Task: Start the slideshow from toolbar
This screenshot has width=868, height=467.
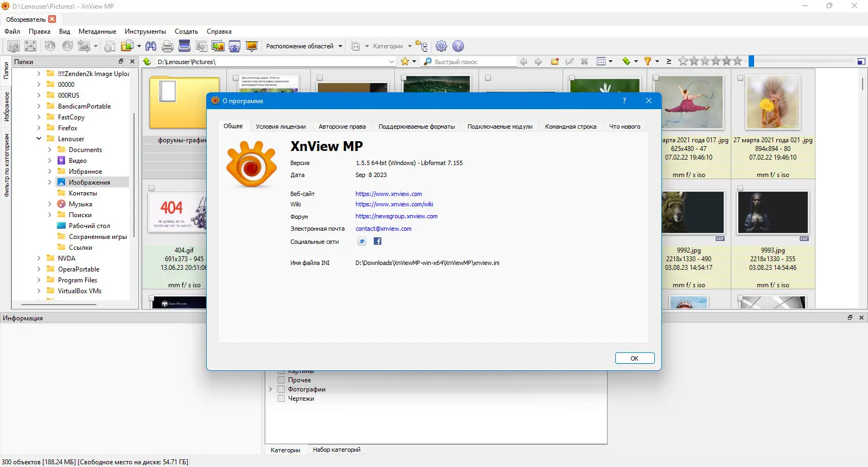Action: coord(251,46)
